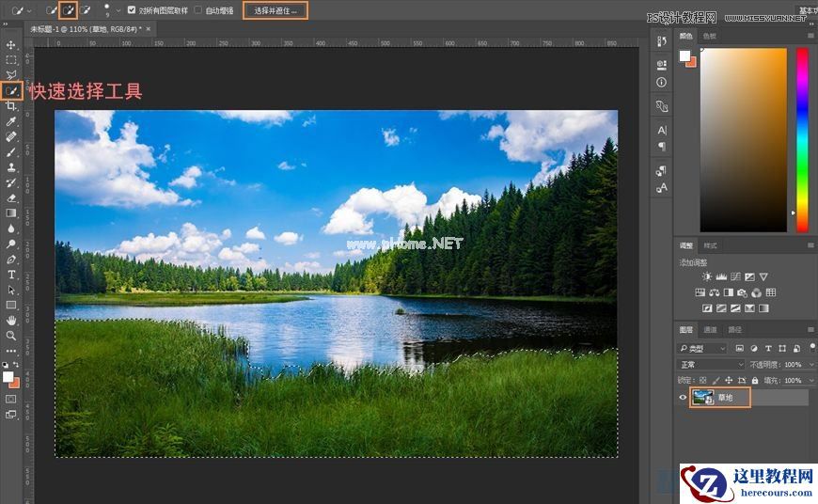The image size is (818, 504).
Task: Lock all layer attributes with padlock
Action: pos(755,380)
